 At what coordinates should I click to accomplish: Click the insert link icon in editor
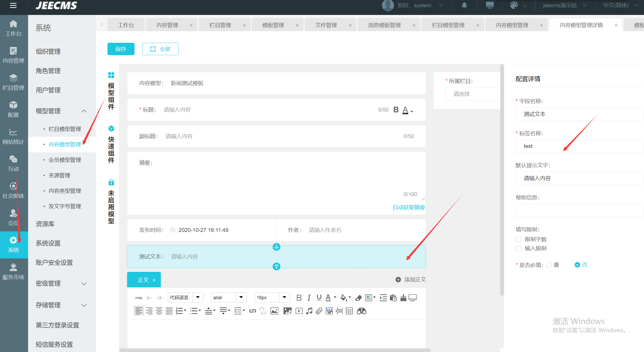click(x=253, y=311)
